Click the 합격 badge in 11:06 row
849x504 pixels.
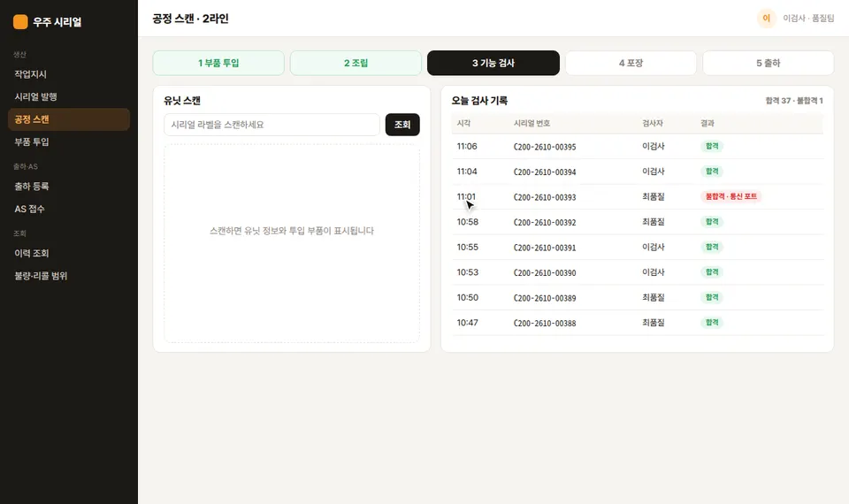tap(712, 146)
